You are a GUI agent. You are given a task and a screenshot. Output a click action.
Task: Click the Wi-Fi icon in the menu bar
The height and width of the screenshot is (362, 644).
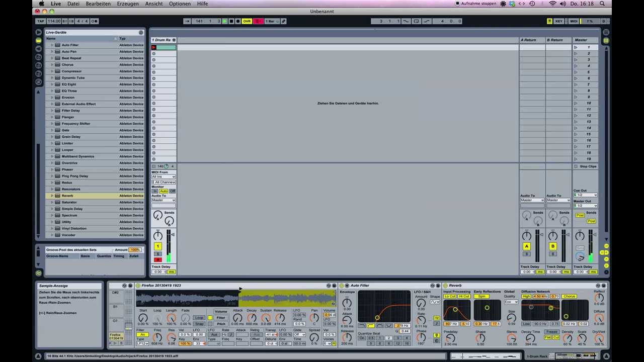[552, 4]
